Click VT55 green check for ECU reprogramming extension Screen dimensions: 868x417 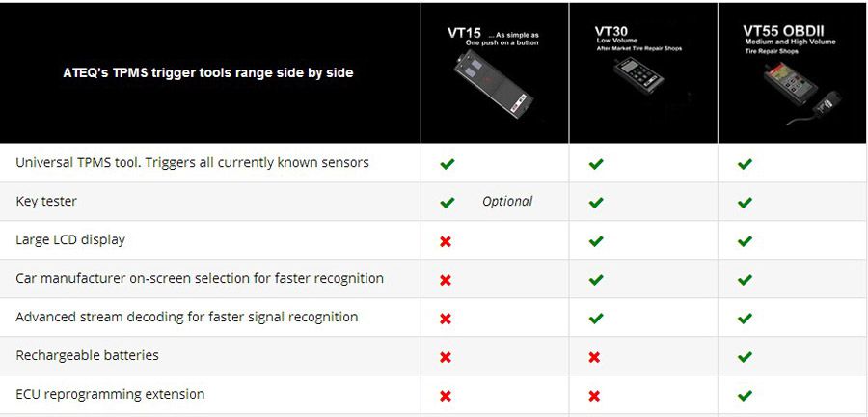click(745, 396)
